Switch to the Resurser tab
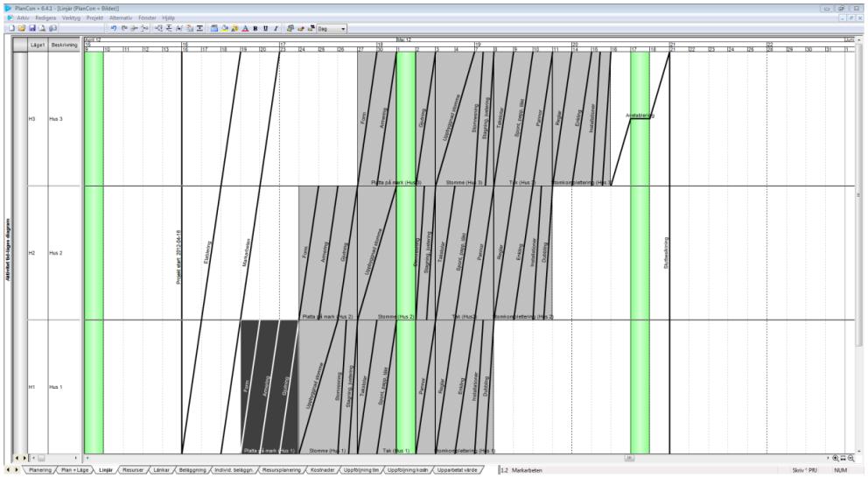This screenshot has width=868, height=478. [x=133, y=470]
